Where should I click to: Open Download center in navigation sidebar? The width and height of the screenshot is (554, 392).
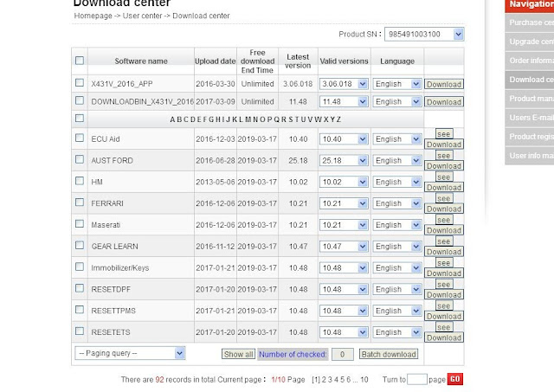point(530,80)
